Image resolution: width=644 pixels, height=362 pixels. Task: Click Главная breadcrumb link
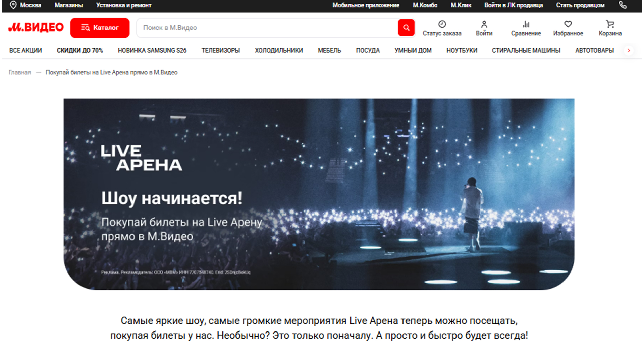(19, 72)
